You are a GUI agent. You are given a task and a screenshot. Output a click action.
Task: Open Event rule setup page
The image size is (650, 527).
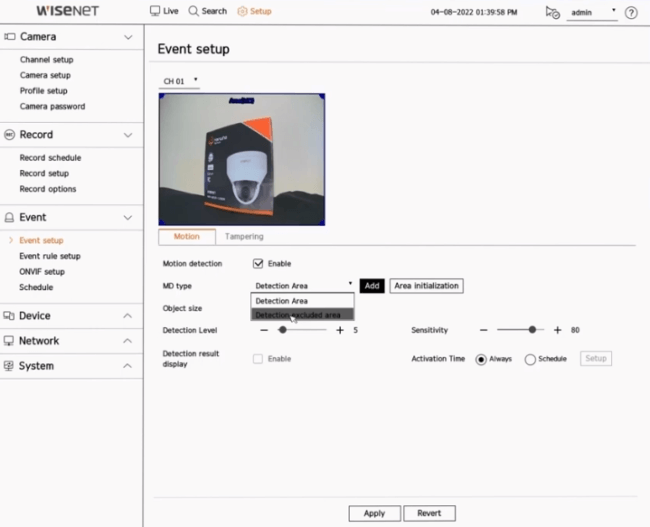[50, 256]
